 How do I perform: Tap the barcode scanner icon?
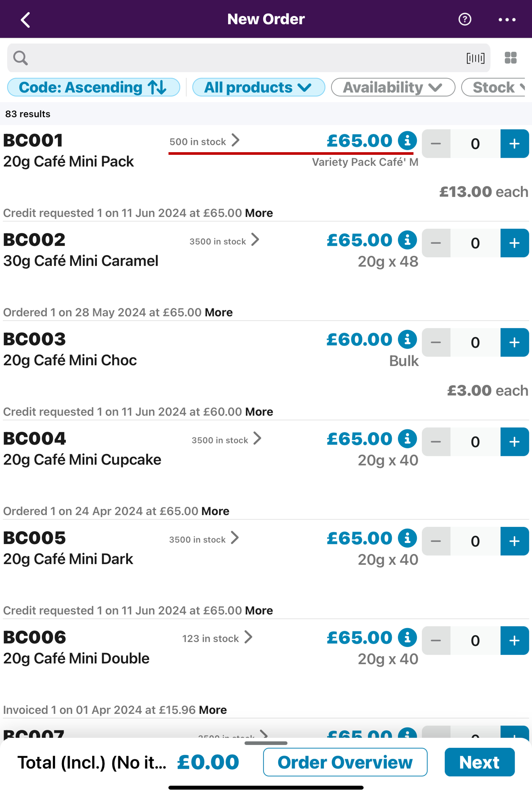point(475,58)
